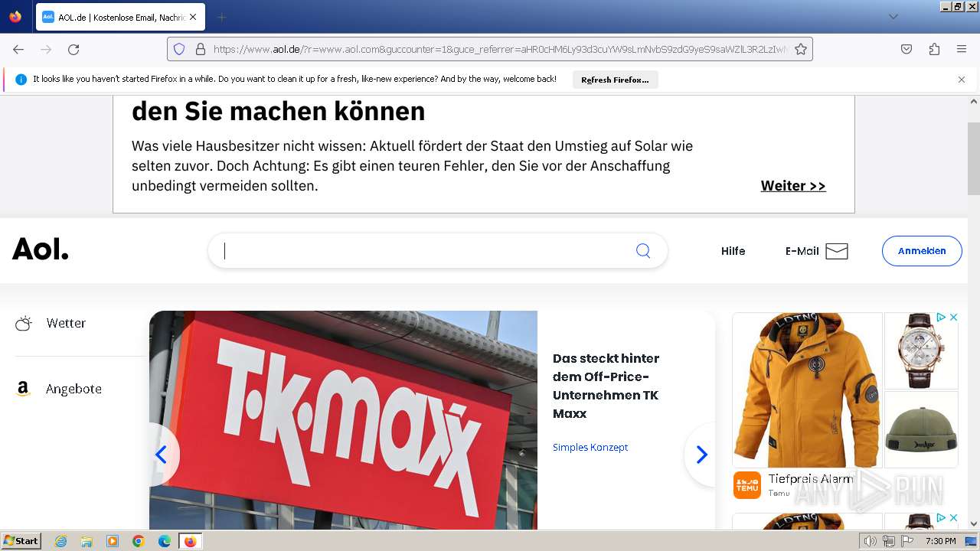Launch Internet Explorer from taskbar
This screenshot has width=980, height=551.
pos(60,541)
